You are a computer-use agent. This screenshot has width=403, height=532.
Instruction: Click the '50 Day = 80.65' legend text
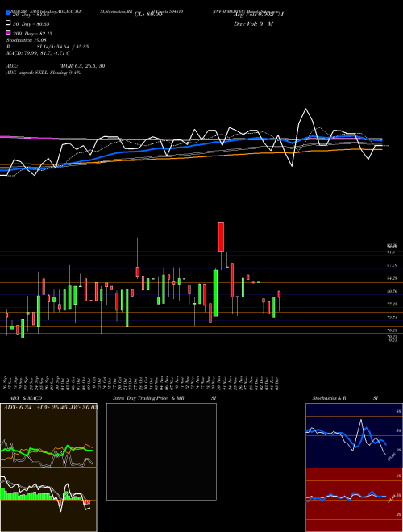(31, 24)
